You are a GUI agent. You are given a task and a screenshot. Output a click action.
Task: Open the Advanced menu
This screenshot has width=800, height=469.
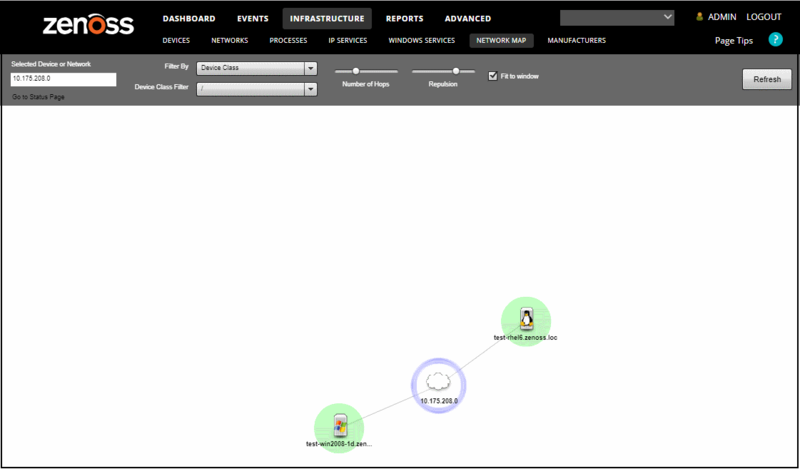point(468,19)
